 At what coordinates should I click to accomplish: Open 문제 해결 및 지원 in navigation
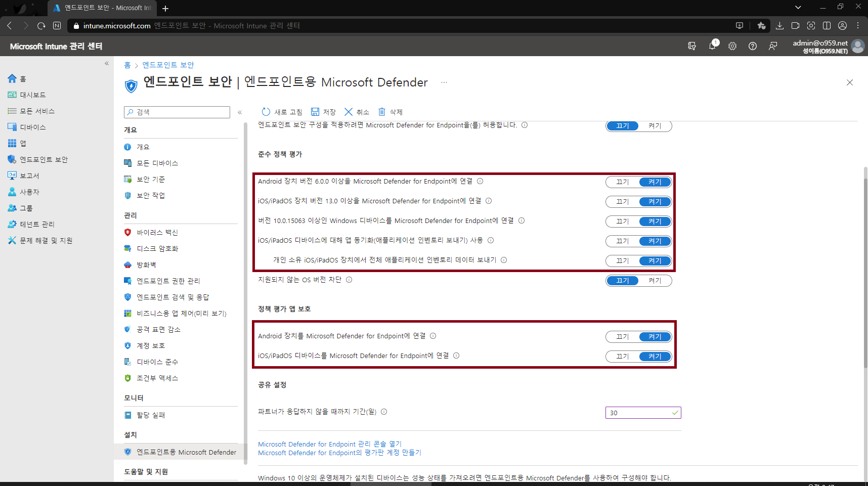40,241
